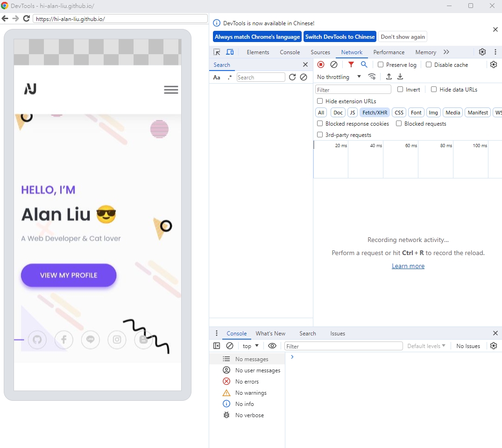Tick the Hide data URLs checkbox

click(x=434, y=89)
